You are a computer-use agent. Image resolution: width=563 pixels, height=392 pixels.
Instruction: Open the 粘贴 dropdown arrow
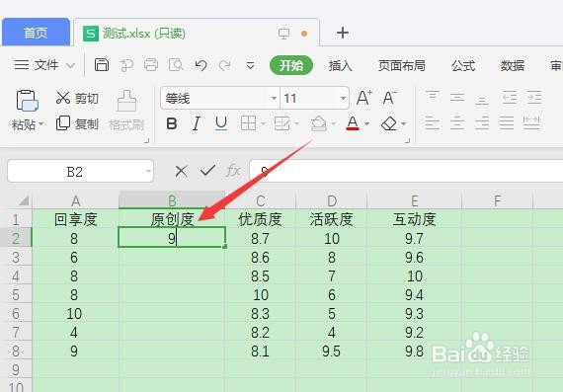click(x=40, y=124)
